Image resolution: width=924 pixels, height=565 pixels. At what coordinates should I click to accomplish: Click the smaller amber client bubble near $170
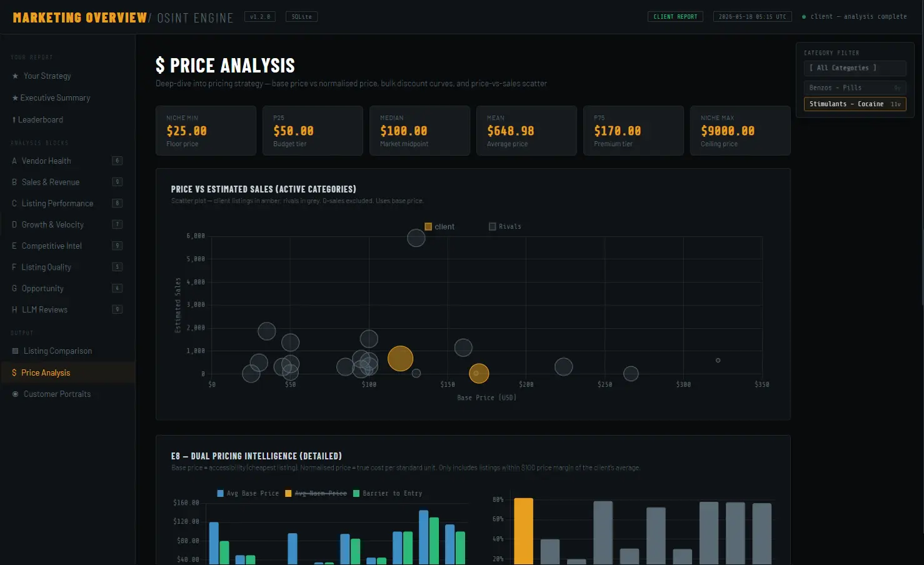(x=479, y=374)
